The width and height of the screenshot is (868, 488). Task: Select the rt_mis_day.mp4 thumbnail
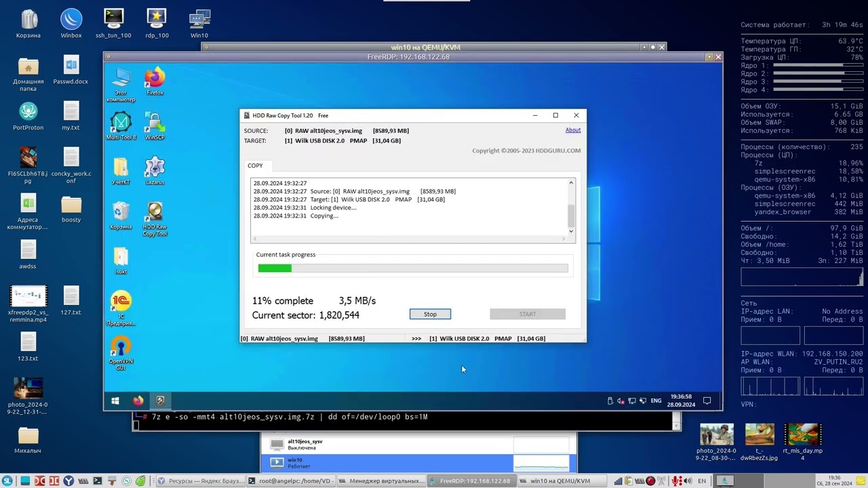coord(802,442)
